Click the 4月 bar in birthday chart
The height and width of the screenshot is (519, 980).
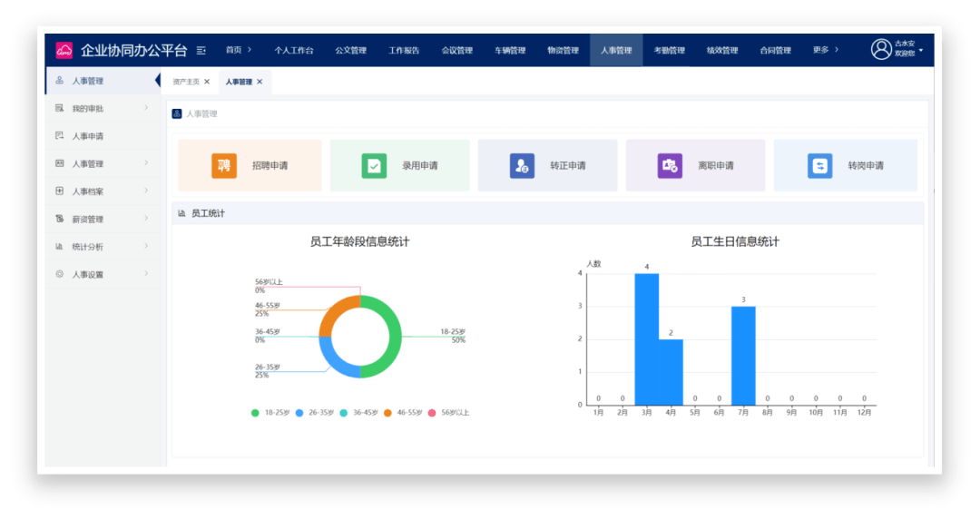[671, 372]
